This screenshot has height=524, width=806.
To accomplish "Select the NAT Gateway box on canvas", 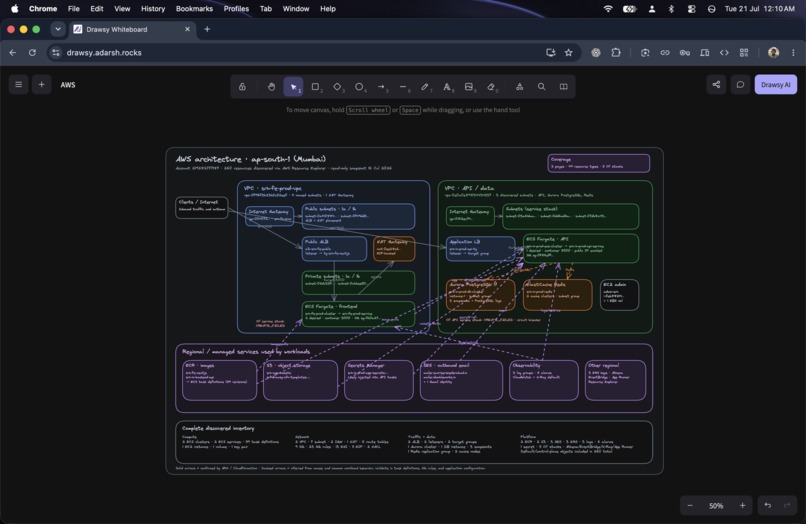I will pos(394,248).
